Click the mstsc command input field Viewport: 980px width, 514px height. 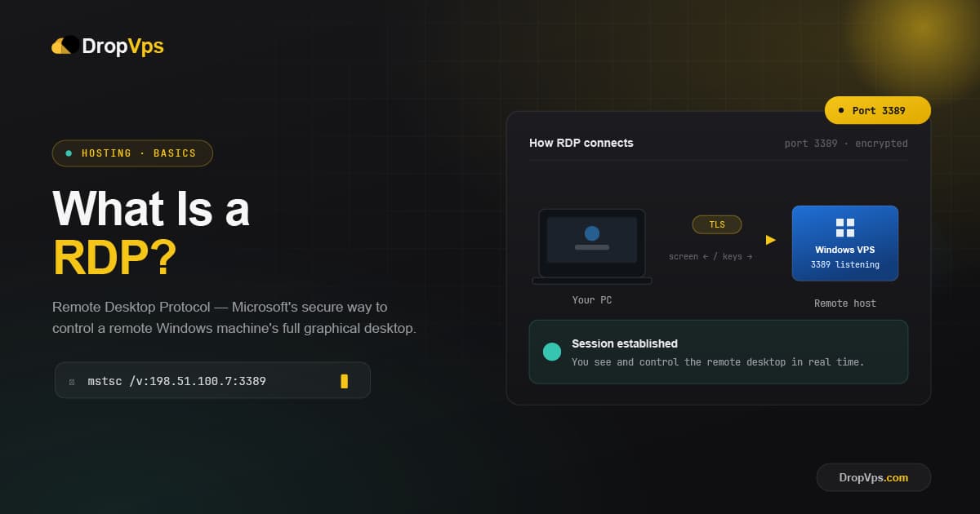pyautogui.click(x=212, y=381)
